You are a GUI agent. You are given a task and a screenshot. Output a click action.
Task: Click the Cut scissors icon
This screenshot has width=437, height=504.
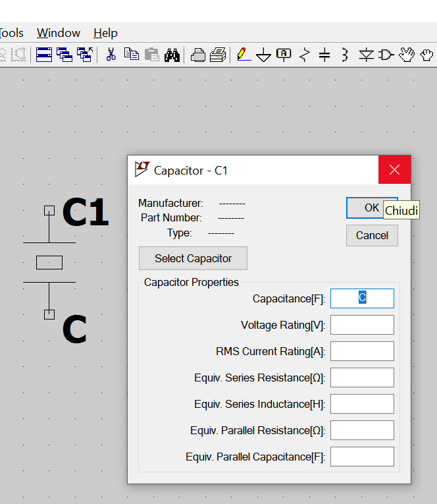[111, 55]
